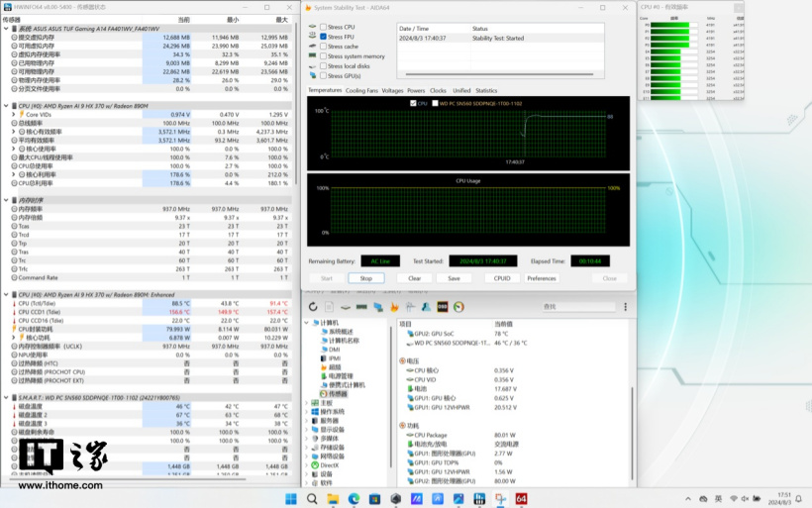Screen dimensions: 812x508
Task: Enable the Stress CPU checkbox
Action: coord(323,27)
